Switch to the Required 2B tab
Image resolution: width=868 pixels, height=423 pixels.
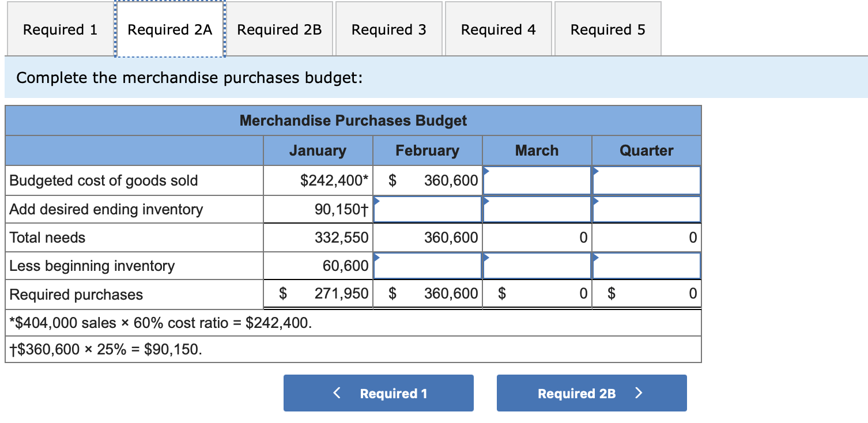pos(279,29)
